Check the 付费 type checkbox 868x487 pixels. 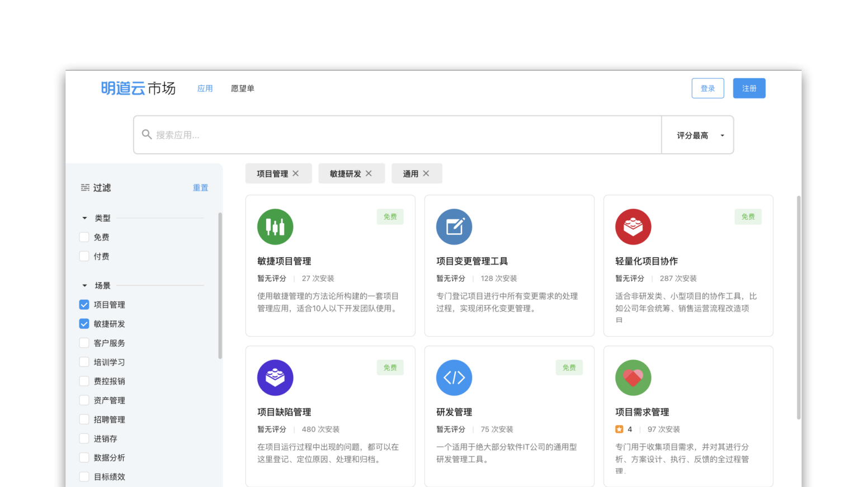[84, 256]
